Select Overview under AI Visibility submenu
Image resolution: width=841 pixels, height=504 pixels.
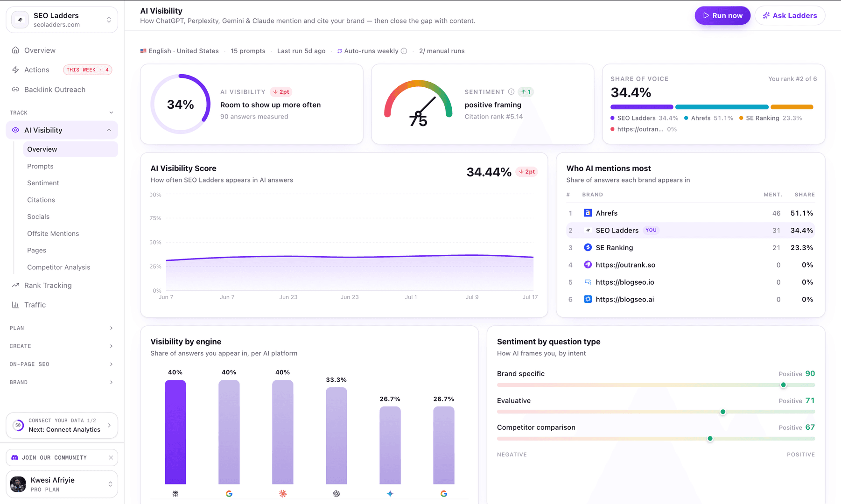point(70,149)
